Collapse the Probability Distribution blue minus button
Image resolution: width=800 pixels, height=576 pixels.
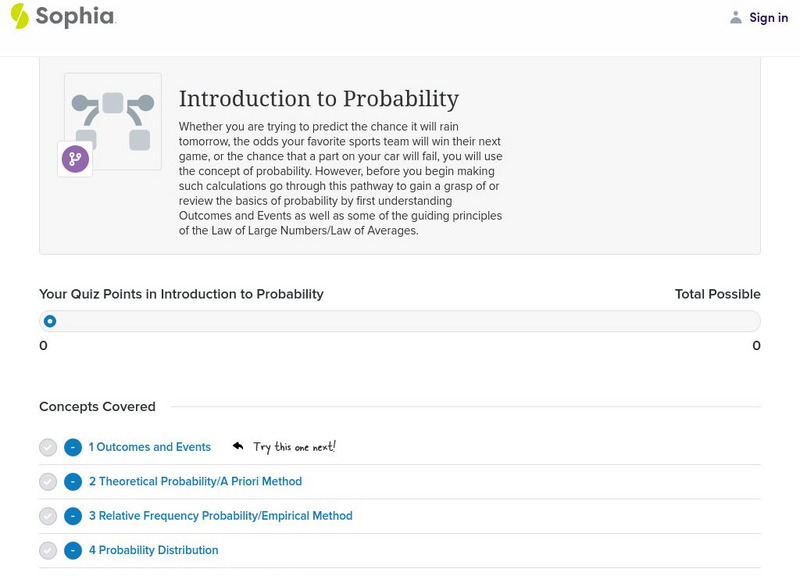pos(73,550)
